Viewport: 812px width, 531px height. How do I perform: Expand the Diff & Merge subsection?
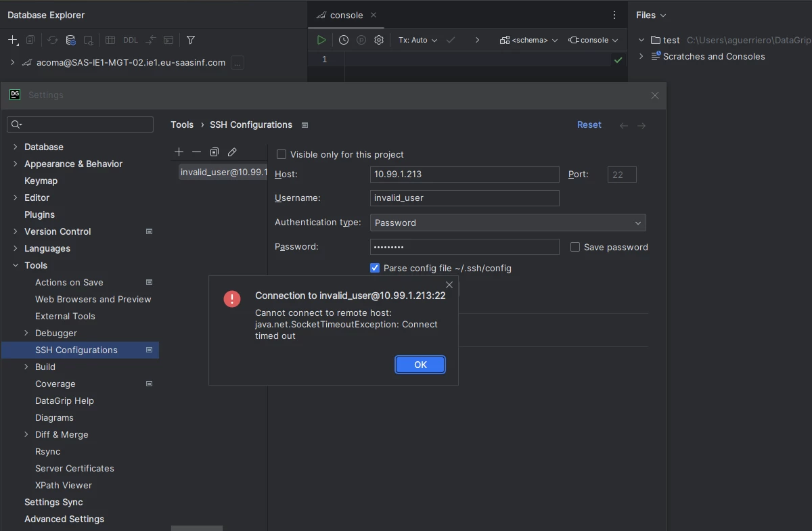[26, 434]
